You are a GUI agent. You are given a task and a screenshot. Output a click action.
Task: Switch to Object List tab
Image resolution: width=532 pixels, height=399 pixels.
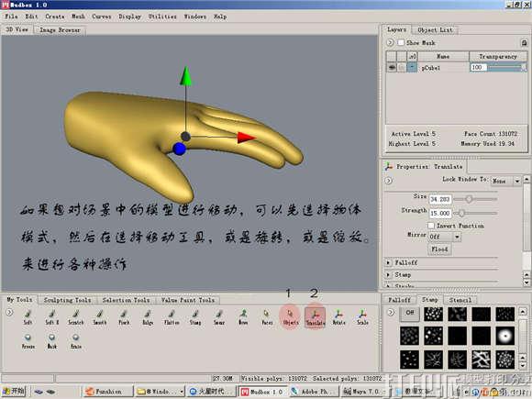(x=435, y=30)
